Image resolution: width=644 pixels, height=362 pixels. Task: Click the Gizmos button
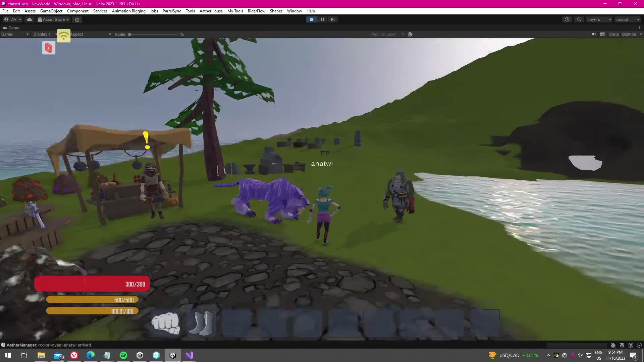[629, 34]
